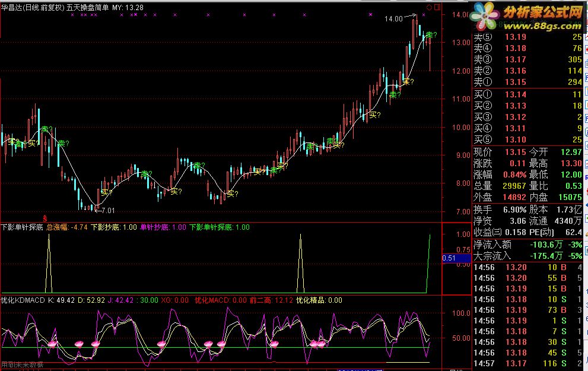Click the 净流入额 -103.6万 row
This screenshot has width=588, height=371.
click(527, 245)
